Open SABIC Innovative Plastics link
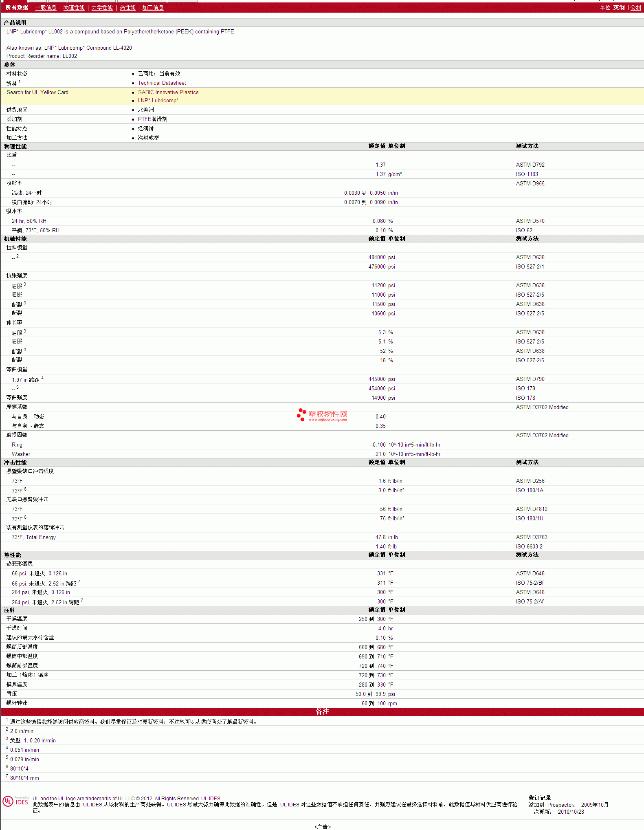The image size is (644, 830). [168, 92]
